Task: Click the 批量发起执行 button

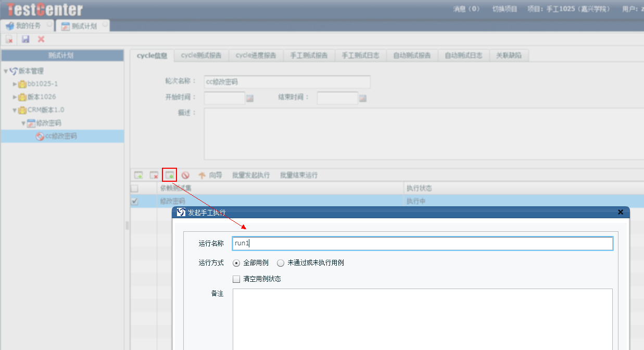Action: [251, 176]
